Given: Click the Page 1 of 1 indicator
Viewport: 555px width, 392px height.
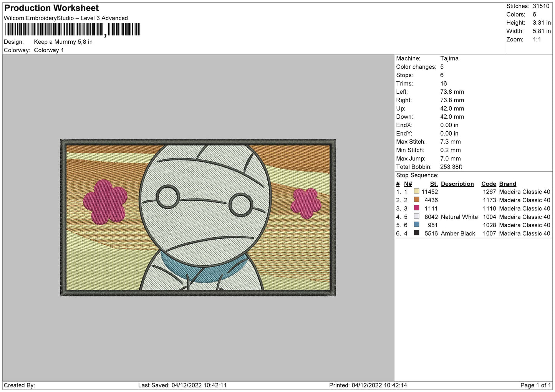Looking at the screenshot, I should (x=535, y=385).
